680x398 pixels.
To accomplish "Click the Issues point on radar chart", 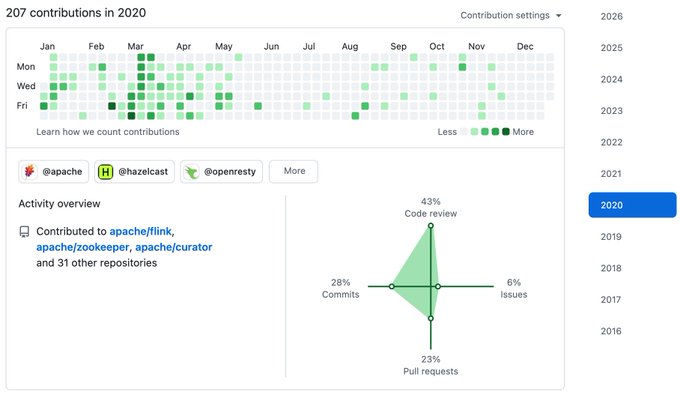I will point(438,287).
